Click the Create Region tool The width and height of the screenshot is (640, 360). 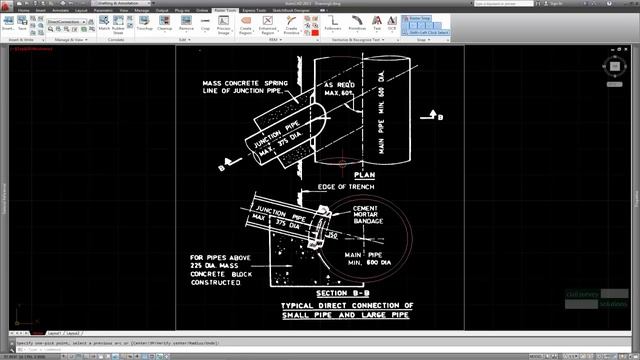tap(246, 24)
